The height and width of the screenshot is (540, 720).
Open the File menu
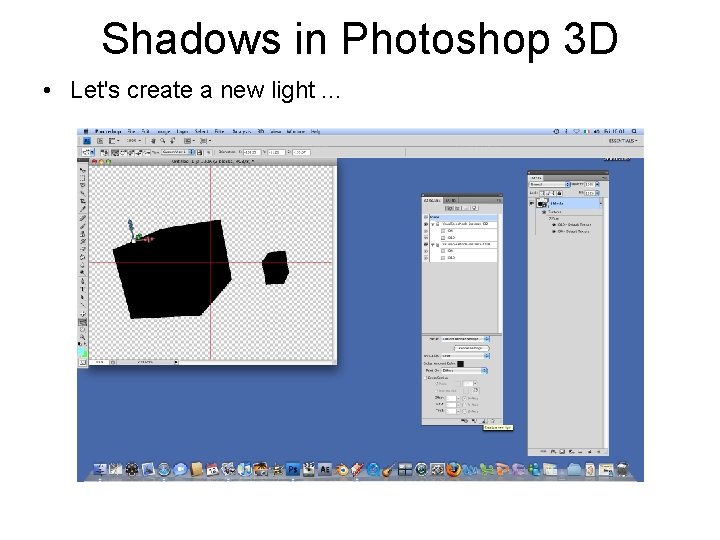[131, 131]
